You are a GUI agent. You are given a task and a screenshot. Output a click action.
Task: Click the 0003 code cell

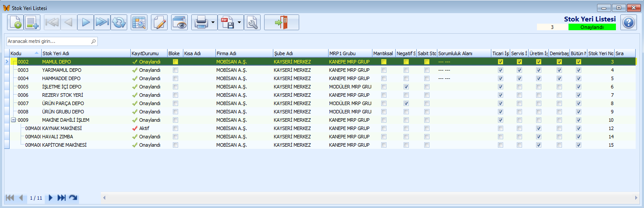[x=23, y=70]
